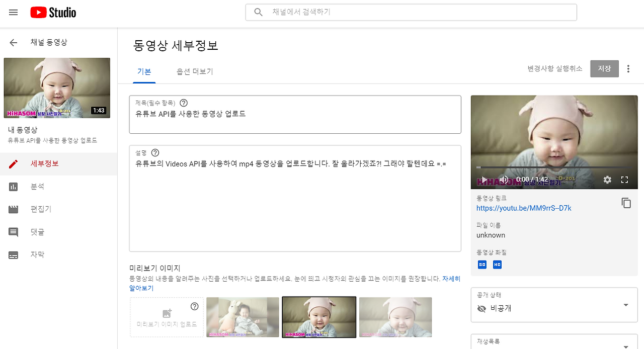Image resolution: width=644 pixels, height=349 pixels.
Task: Open the hamburger menu
Action: (x=14, y=13)
